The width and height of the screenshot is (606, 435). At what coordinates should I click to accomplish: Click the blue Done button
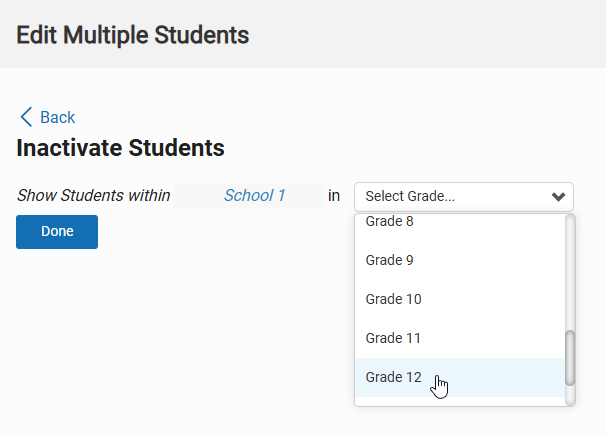[x=57, y=232]
